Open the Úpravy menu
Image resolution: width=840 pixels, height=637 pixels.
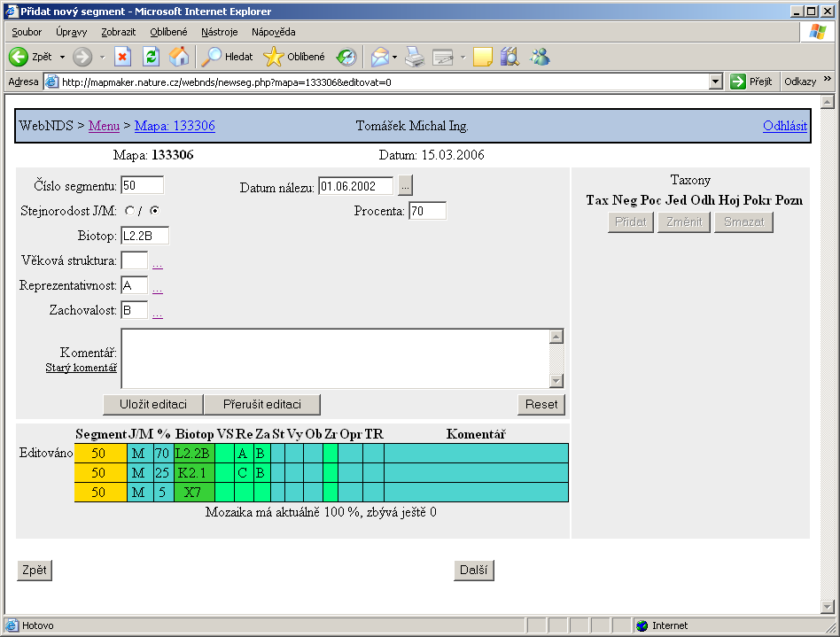(71, 32)
